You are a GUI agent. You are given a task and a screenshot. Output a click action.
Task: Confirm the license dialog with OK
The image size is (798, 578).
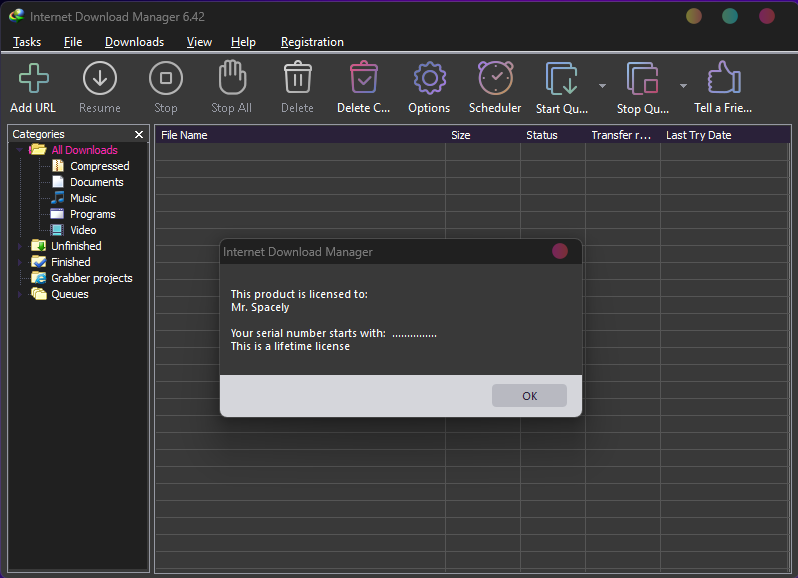[x=529, y=395]
